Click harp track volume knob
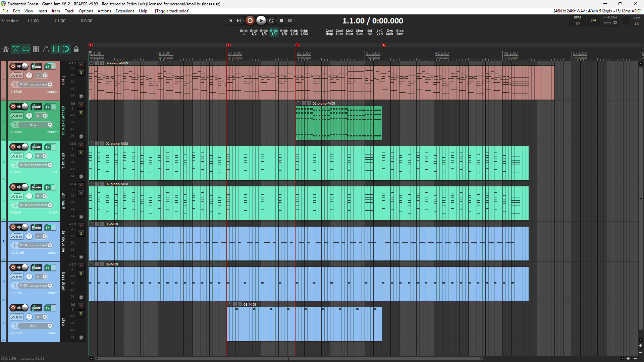644x362 pixels. pos(25,66)
